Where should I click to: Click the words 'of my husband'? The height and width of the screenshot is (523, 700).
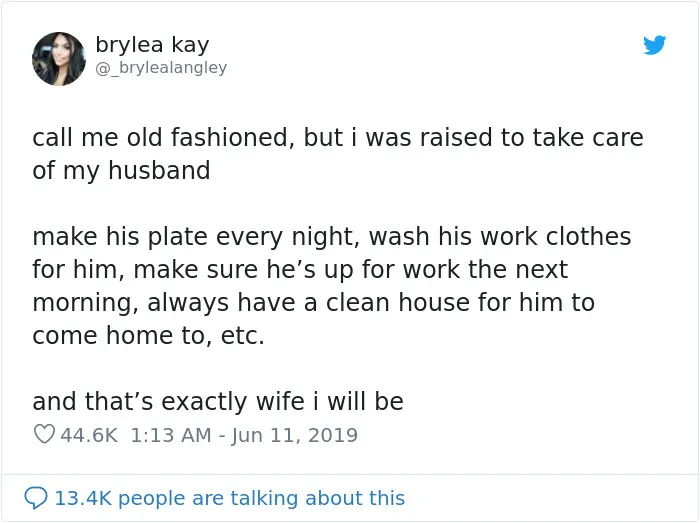[x=121, y=171]
